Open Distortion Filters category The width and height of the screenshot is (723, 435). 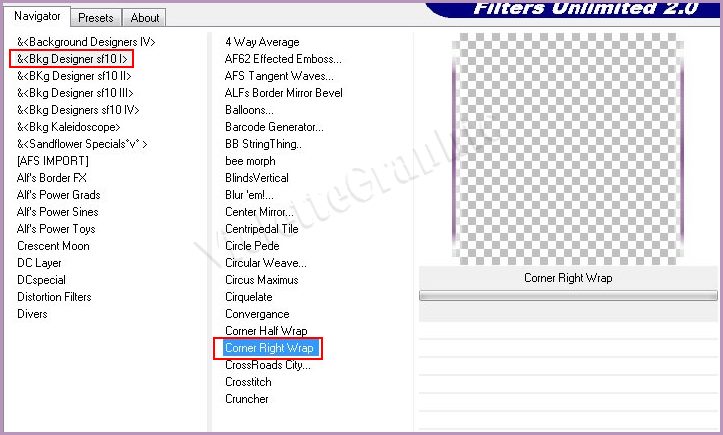coord(54,297)
